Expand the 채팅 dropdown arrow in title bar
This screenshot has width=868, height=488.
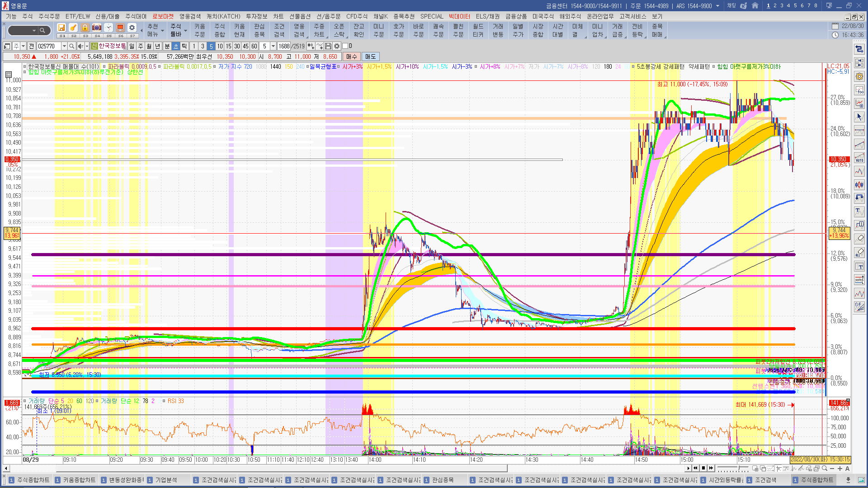pyautogui.click(x=717, y=6)
